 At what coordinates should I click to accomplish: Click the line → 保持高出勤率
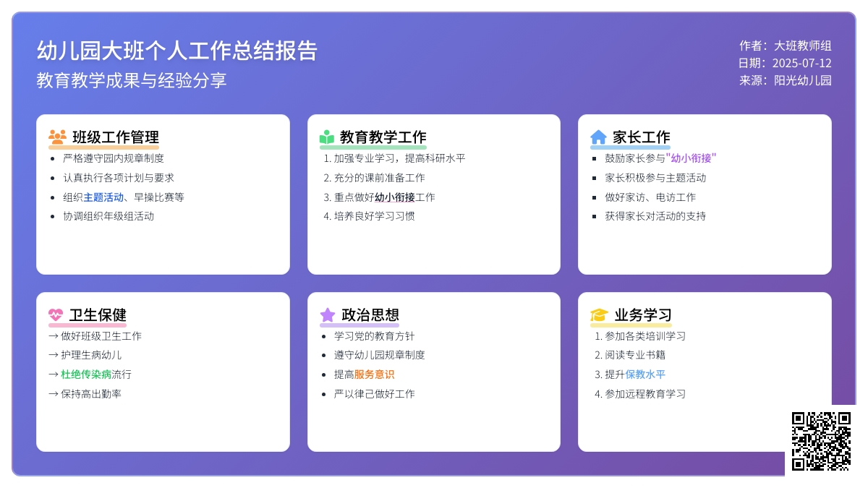[x=85, y=393]
